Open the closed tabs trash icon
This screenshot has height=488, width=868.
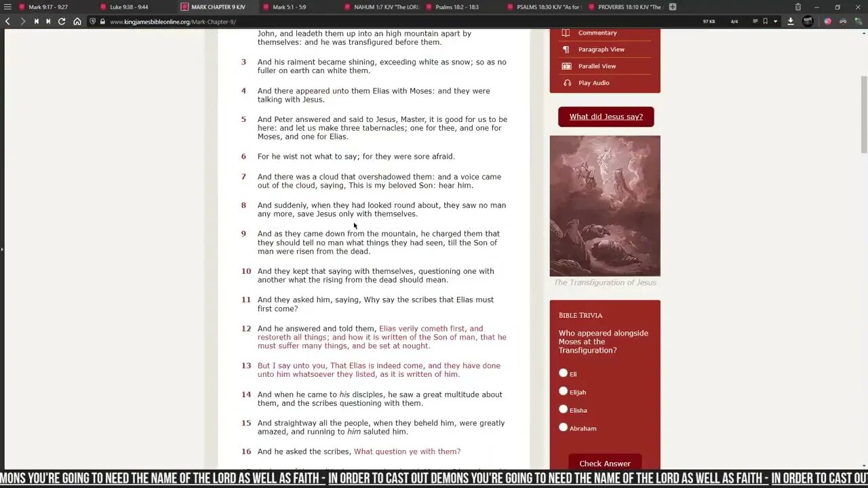798,7
